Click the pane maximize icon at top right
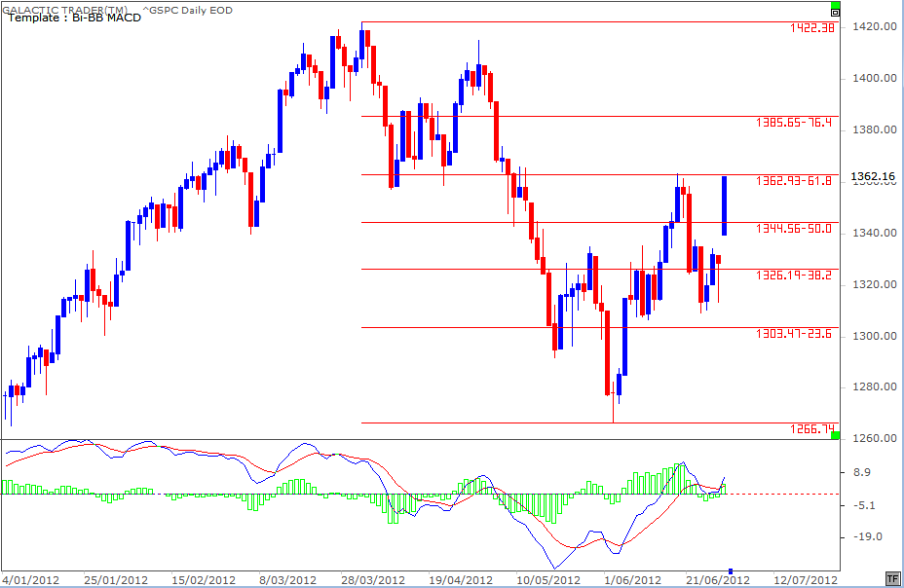This screenshot has height=588, width=904. pos(835,12)
